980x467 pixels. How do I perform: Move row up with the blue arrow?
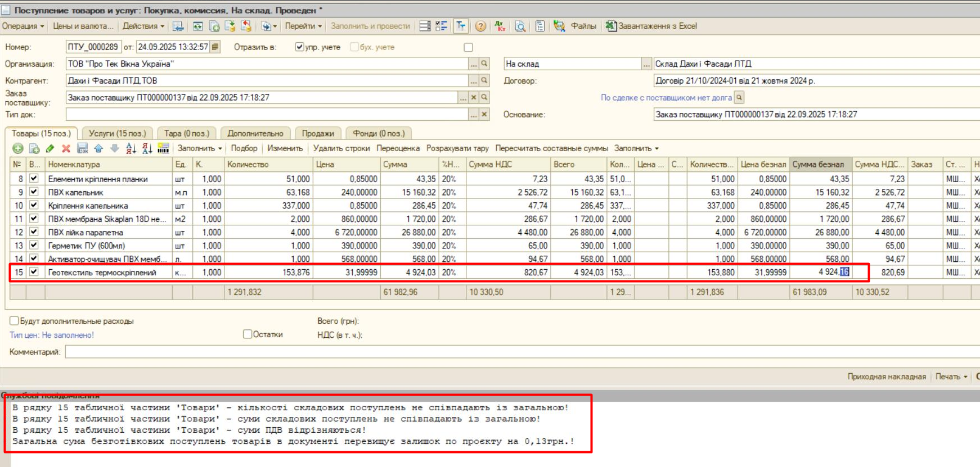tap(98, 148)
